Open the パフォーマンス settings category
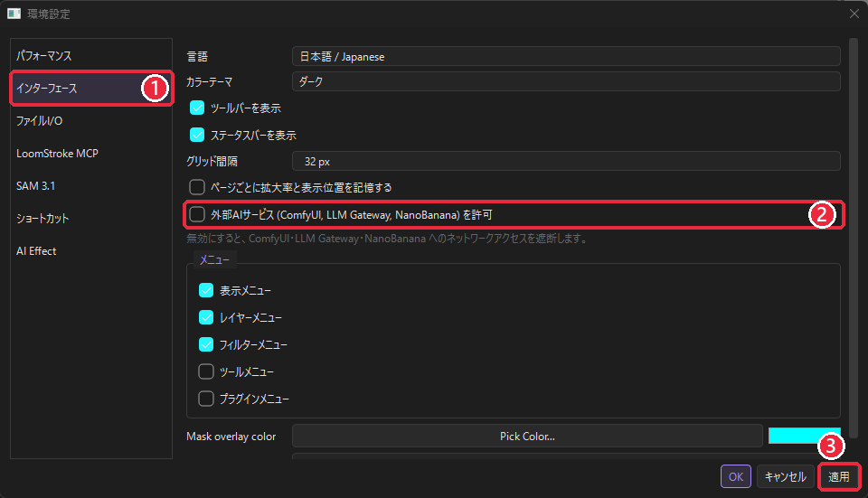The height and width of the screenshot is (498, 868). tap(91, 56)
